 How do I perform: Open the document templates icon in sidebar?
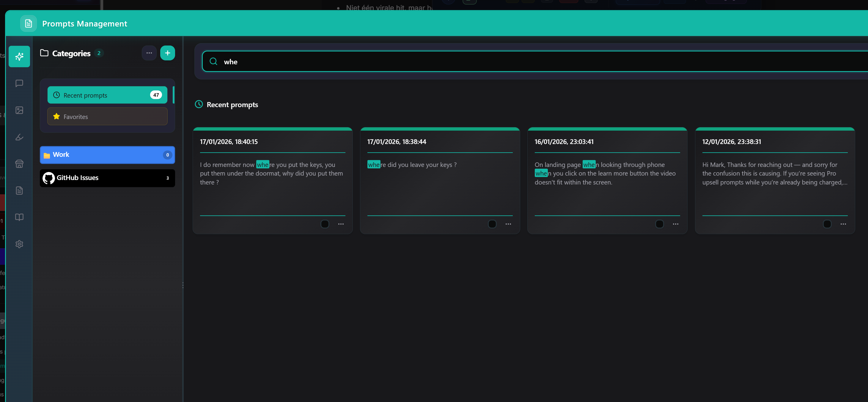[x=19, y=190]
